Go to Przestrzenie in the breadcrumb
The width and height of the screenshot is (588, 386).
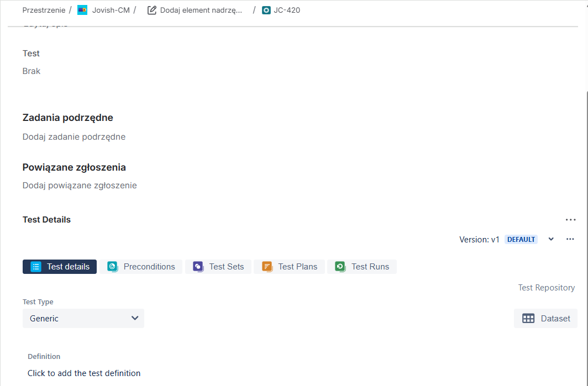(43, 10)
